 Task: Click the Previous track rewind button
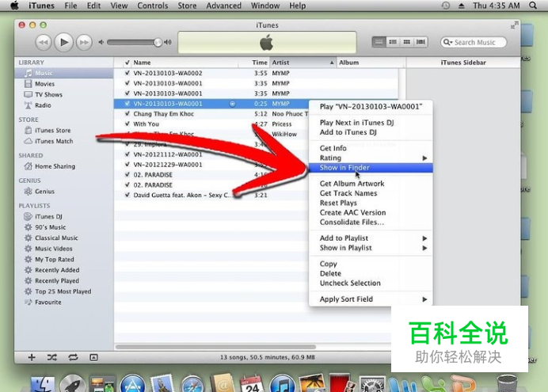click(x=44, y=42)
